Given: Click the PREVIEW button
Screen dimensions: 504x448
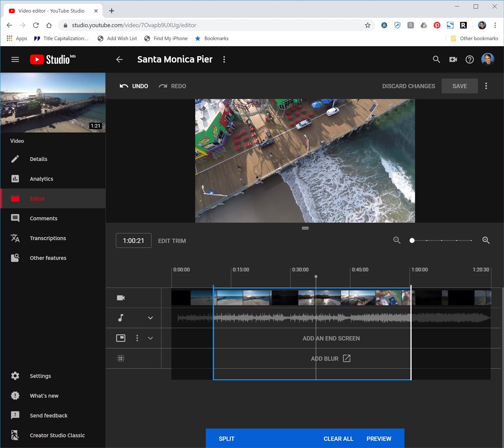Looking at the screenshot, I should 378,438.
